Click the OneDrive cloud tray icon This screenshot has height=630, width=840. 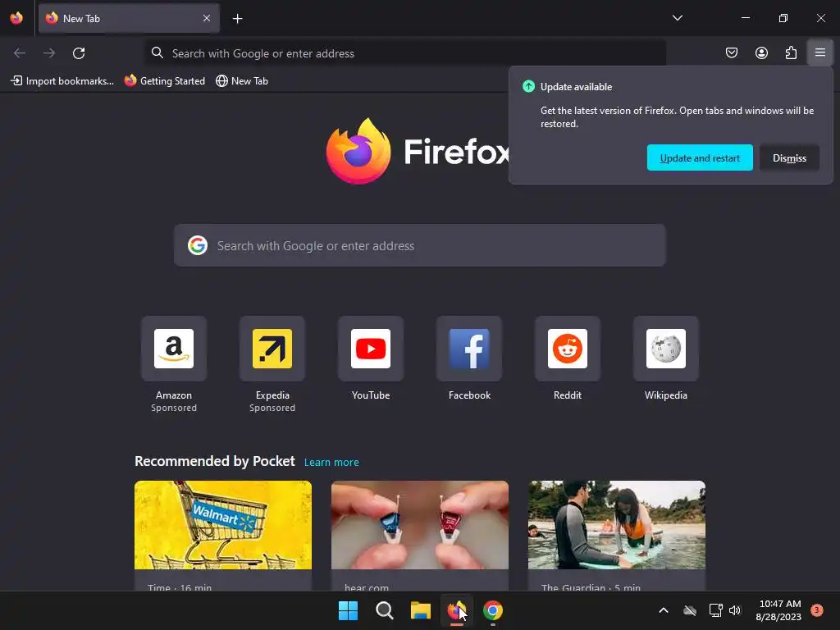click(x=690, y=610)
